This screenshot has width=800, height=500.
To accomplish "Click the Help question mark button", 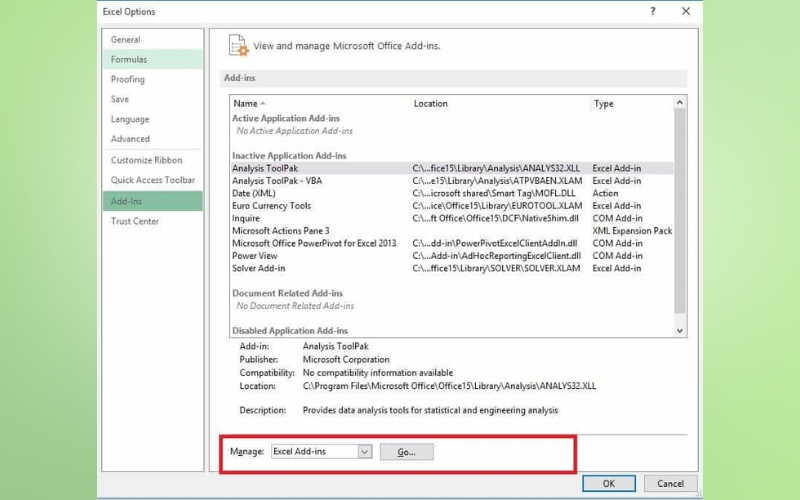I will 653,11.
